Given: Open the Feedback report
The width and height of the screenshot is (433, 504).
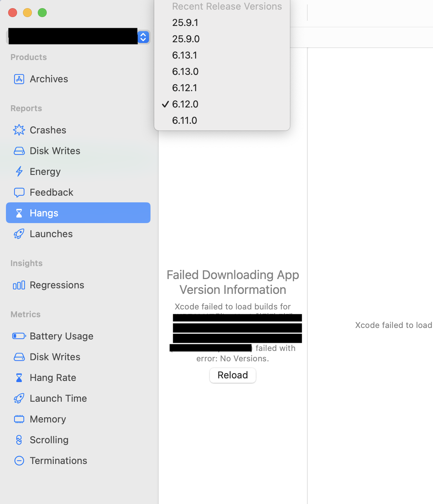Looking at the screenshot, I should pos(78,192).
